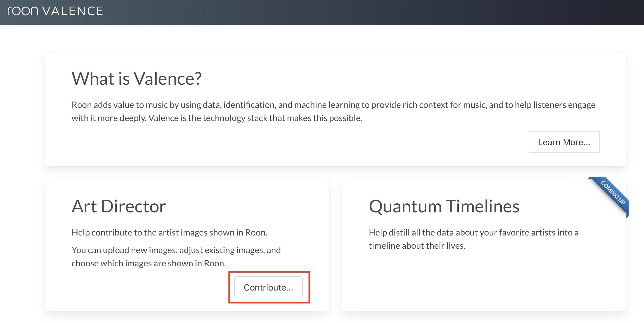The width and height of the screenshot is (644, 323).
Task: Click the roon wordmark in the header
Action: pyautogui.click(x=23, y=11)
